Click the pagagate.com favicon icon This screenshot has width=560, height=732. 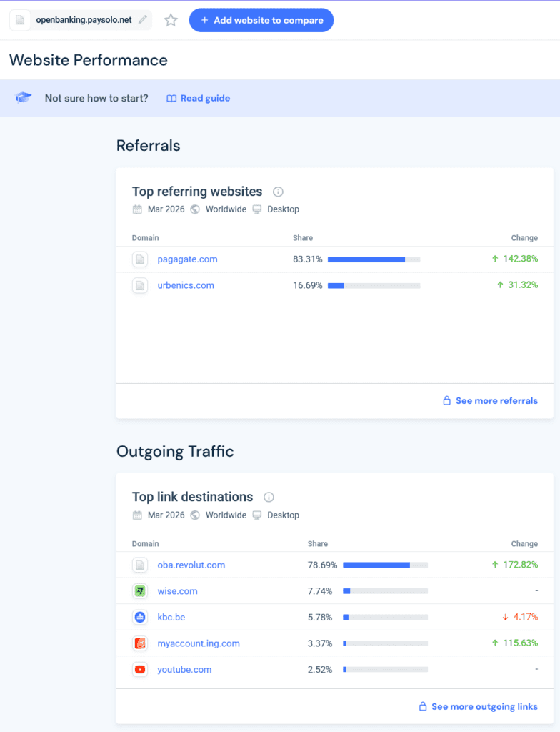pyautogui.click(x=140, y=259)
